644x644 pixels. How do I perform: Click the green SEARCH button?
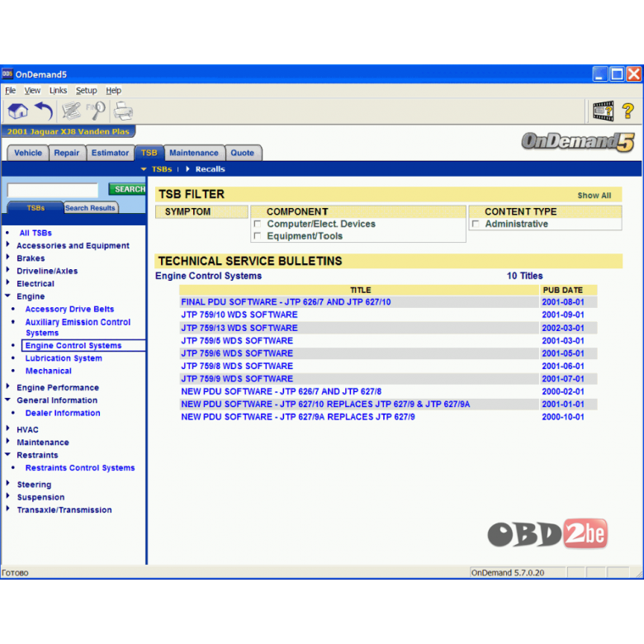click(x=128, y=189)
